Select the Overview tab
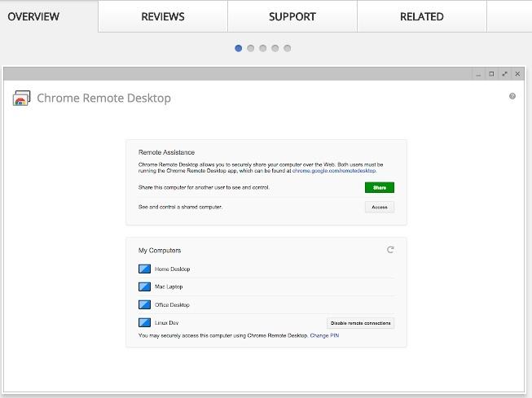Viewport: 532px width, 398px height. 33,16
